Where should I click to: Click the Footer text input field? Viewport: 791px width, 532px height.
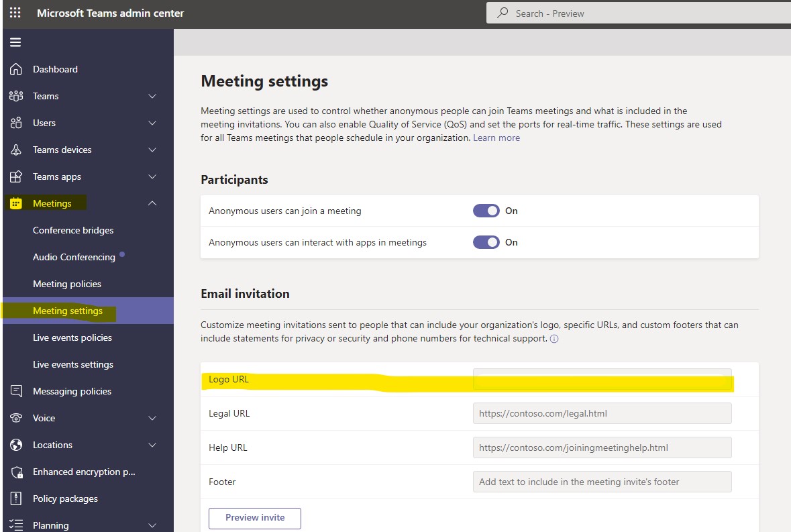602,482
